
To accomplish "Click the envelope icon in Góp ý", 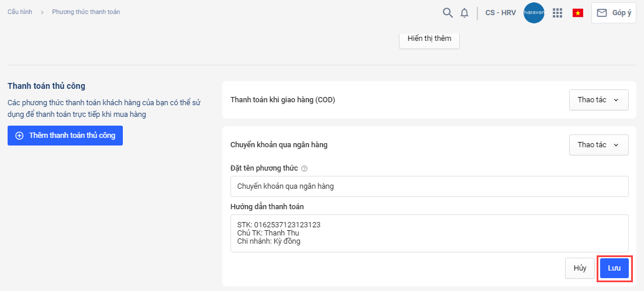I will point(602,13).
